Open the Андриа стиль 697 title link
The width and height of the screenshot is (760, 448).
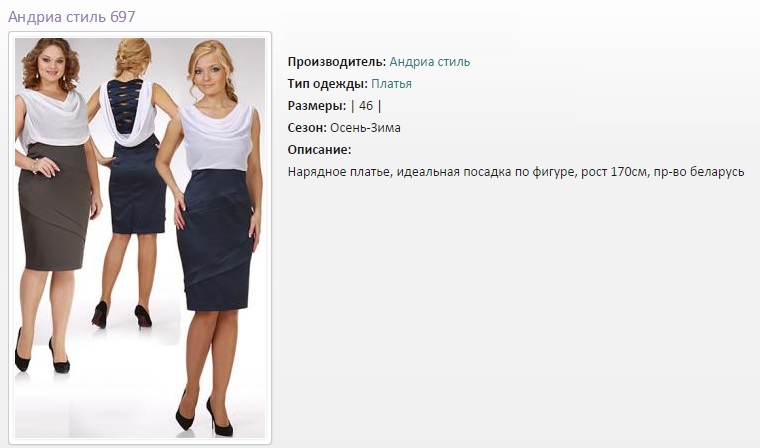[x=72, y=17]
